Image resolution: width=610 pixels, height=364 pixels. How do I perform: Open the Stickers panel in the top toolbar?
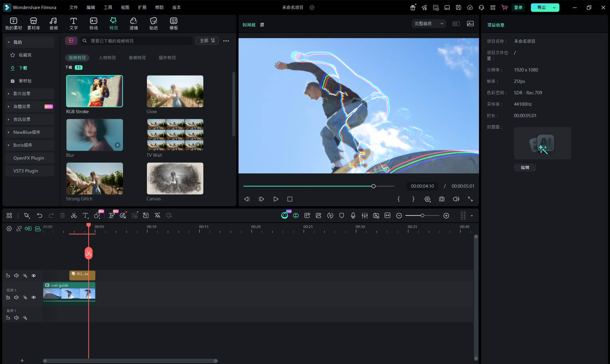[153, 24]
